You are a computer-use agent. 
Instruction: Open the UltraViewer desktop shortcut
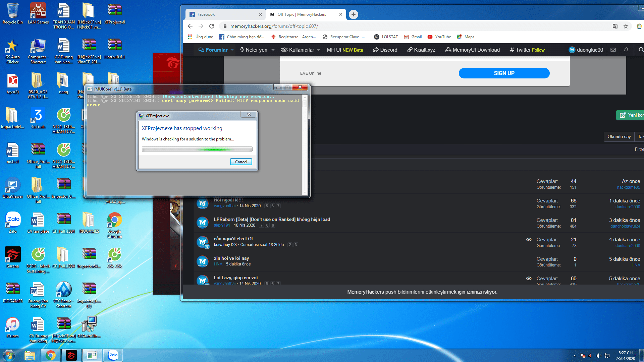tap(12, 188)
